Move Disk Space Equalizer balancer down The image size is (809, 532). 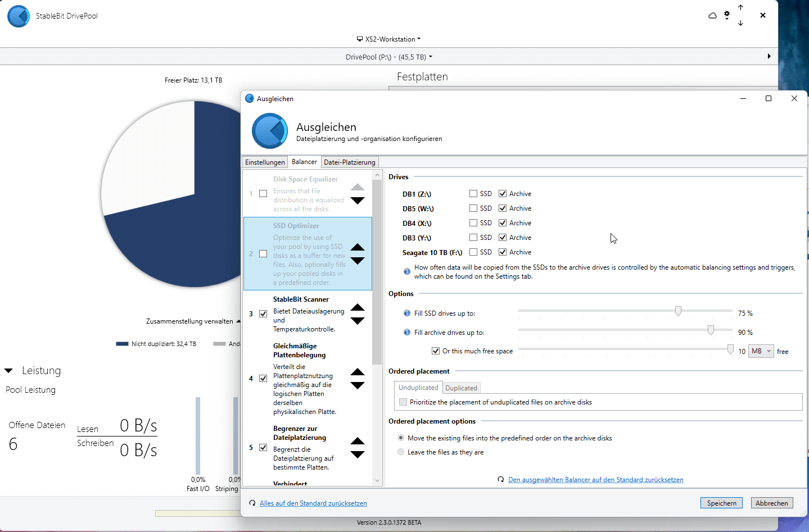[x=358, y=201]
